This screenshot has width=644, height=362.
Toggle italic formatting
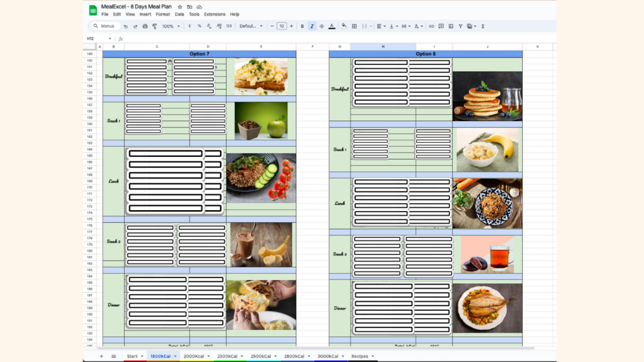point(311,26)
